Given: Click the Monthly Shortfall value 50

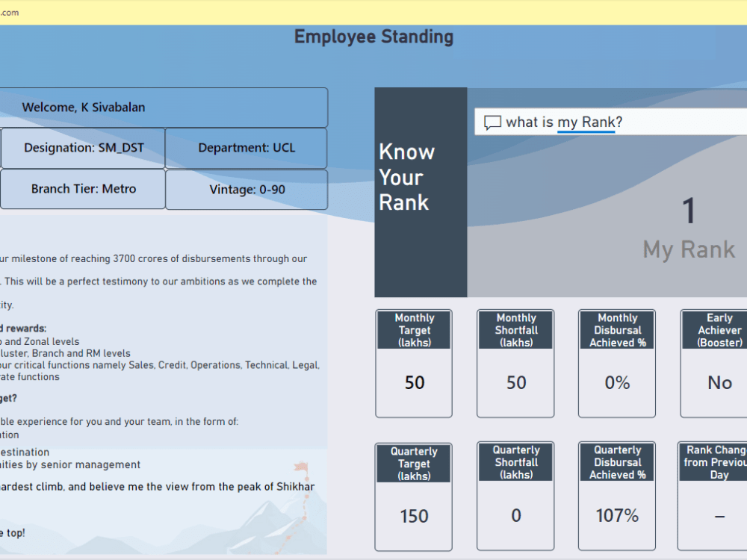Looking at the screenshot, I should [x=516, y=382].
